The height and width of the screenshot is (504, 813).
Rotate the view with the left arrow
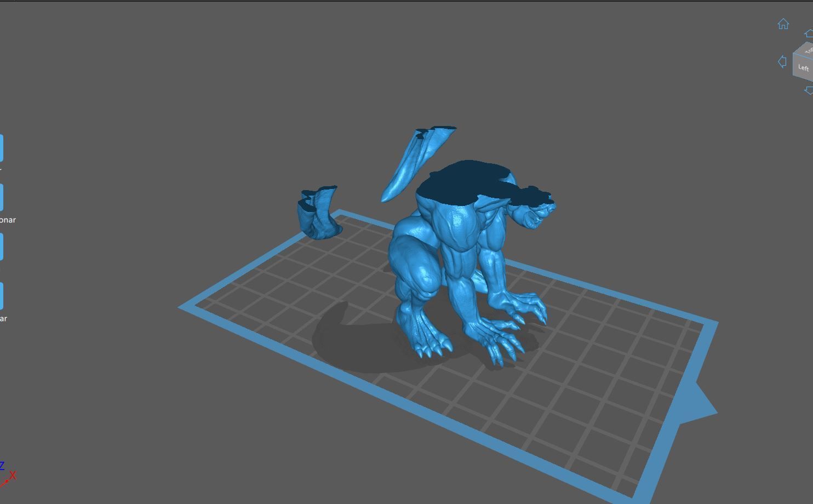782,61
